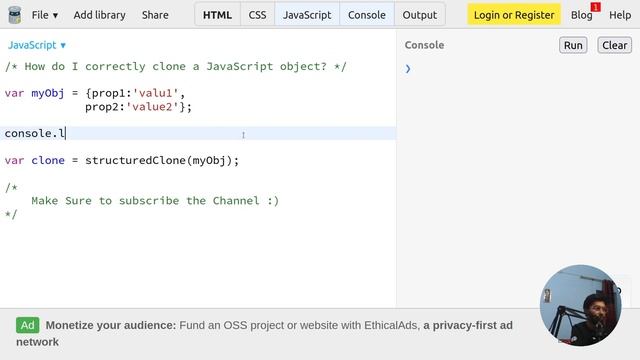Click the console prompt input line
Screen dimensions: 640x360
click(x=518, y=69)
